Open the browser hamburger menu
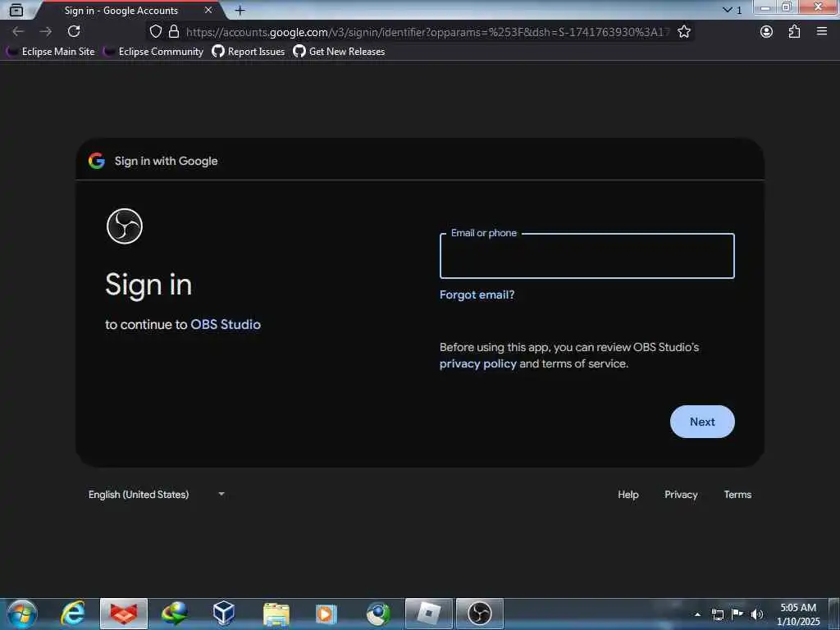The image size is (840, 630). (822, 32)
